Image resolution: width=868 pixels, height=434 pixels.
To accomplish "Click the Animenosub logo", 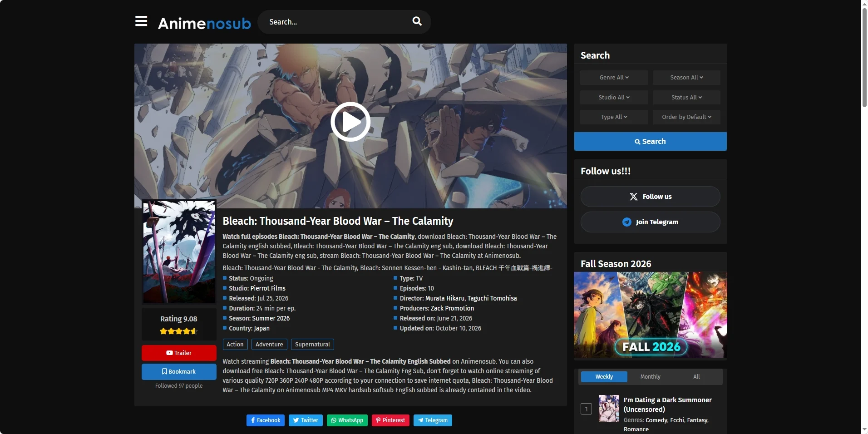I will 204,23.
